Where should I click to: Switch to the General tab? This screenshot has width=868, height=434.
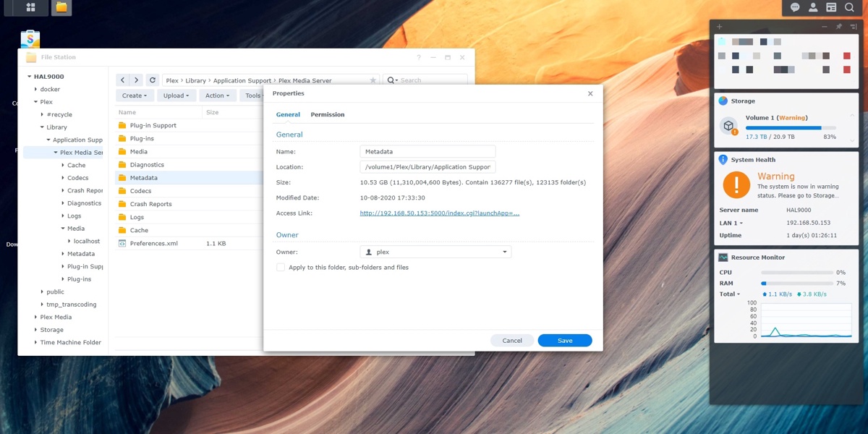[x=288, y=115]
